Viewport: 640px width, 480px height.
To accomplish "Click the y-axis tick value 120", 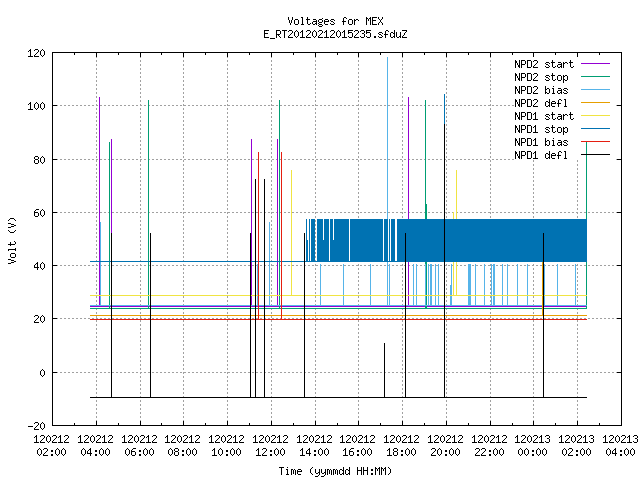I will 36,53.
